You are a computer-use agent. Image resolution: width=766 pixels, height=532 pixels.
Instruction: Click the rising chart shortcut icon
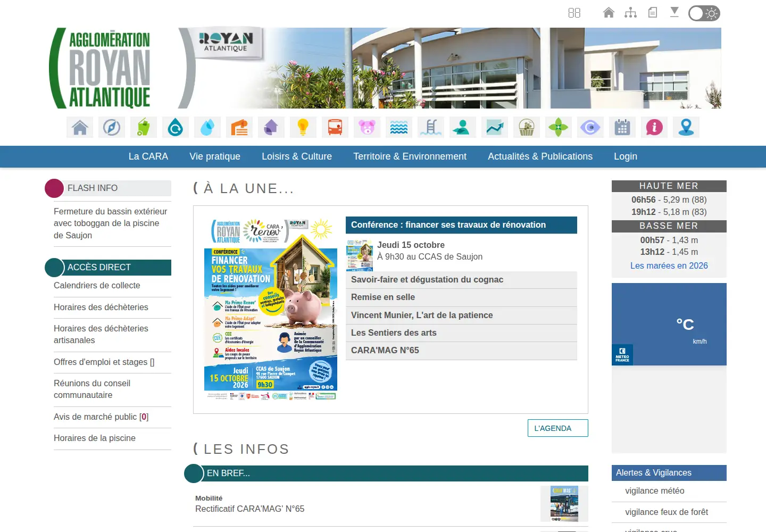[x=495, y=127]
